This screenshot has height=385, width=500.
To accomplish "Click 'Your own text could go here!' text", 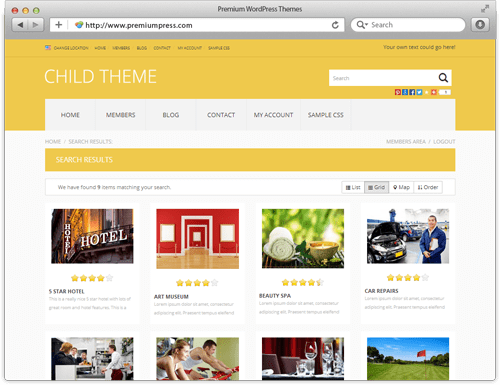I will pos(419,47).
